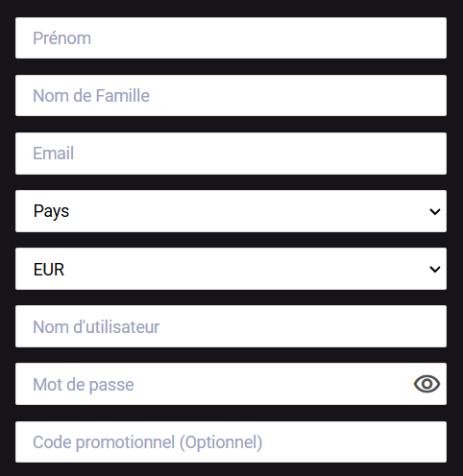Click the "Pays" label text in dropdown

(51, 211)
